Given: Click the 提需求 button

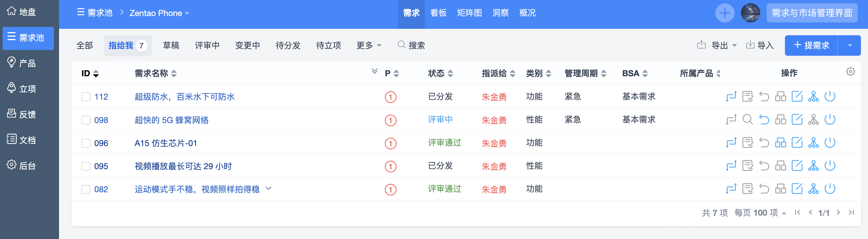Looking at the screenshot, I should click(x=811, y=45).
